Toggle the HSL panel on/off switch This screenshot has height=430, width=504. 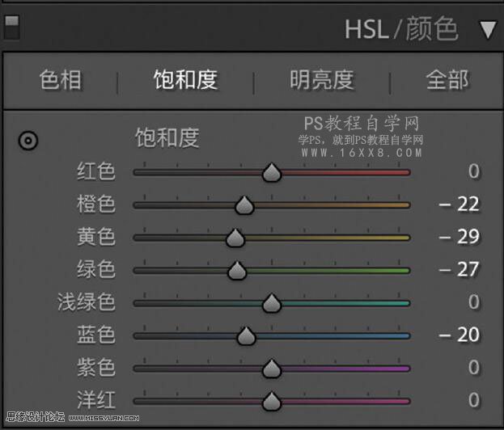click(x=11, y=28)
